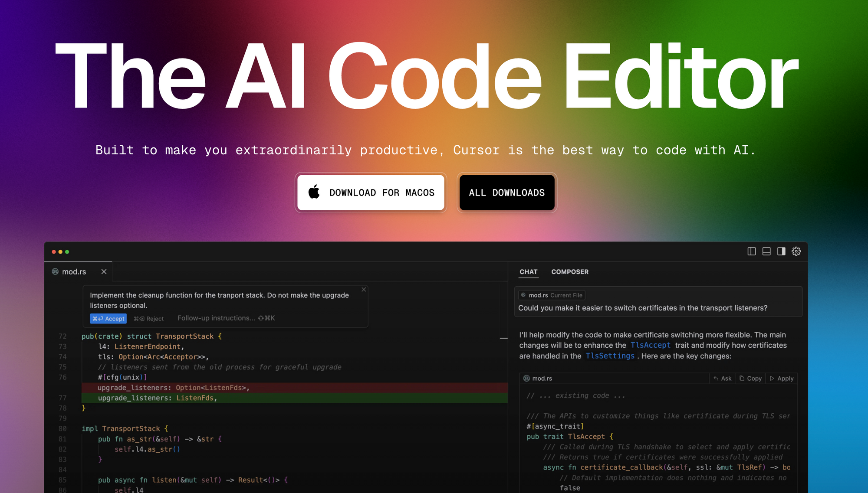The width and height of the screenshot is (868, 493).
Task: Click the pub async fn listen line
Action: [x=193, y=480]
